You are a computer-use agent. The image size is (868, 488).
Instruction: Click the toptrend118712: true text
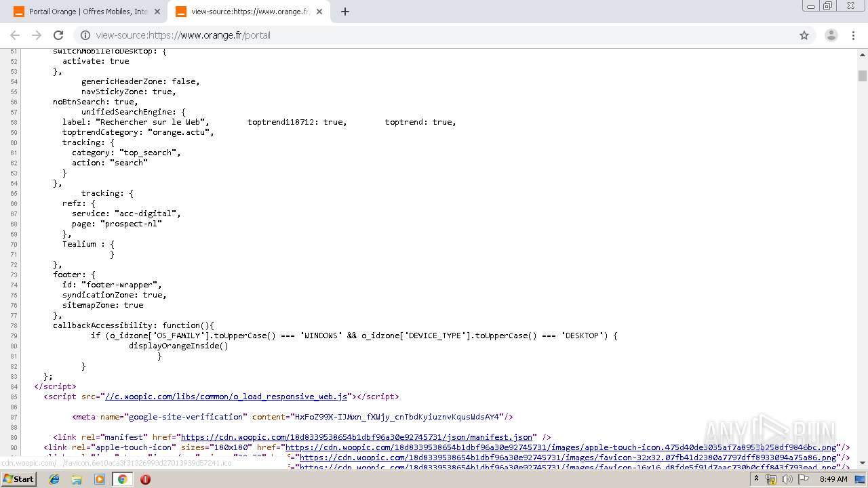[x=297, y=122]
